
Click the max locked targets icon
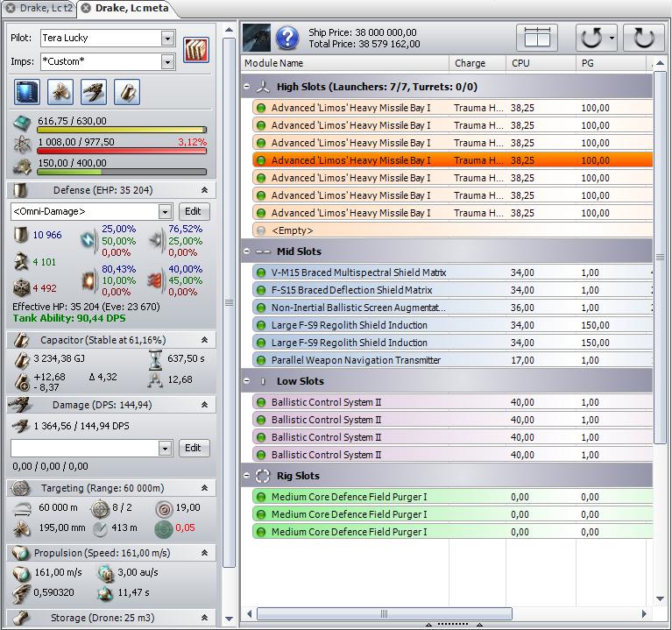click(100, 508)
